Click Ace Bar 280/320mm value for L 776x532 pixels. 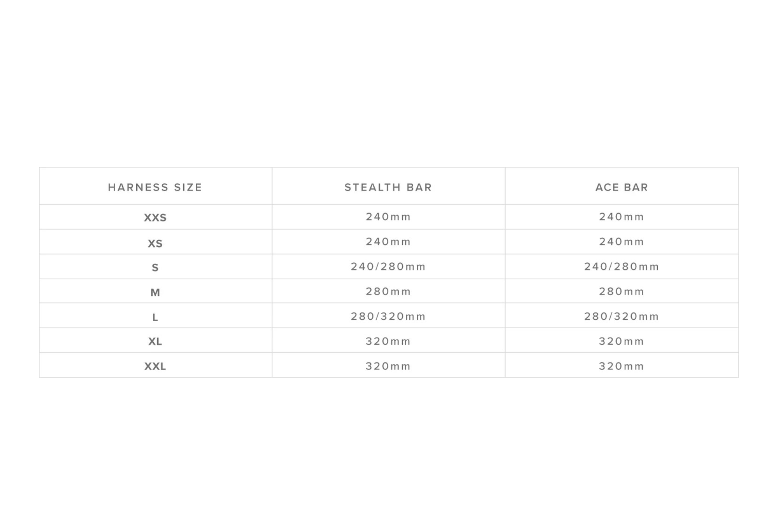coord(622,317)
